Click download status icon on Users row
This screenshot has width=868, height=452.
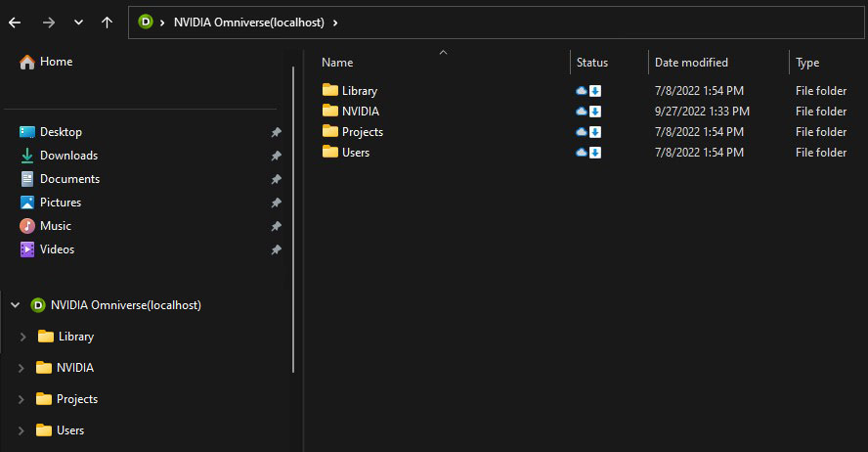pos(595,153)
